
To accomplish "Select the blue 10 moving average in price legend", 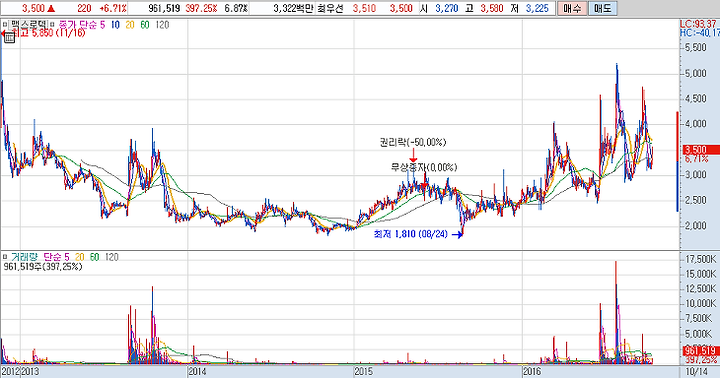I will 115,25.
